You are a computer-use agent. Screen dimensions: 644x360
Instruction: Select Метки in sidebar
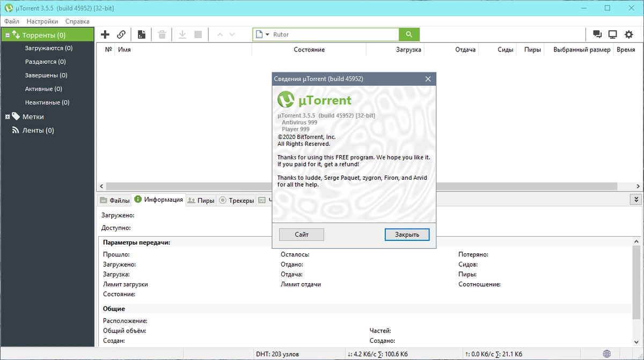point(33,116)
